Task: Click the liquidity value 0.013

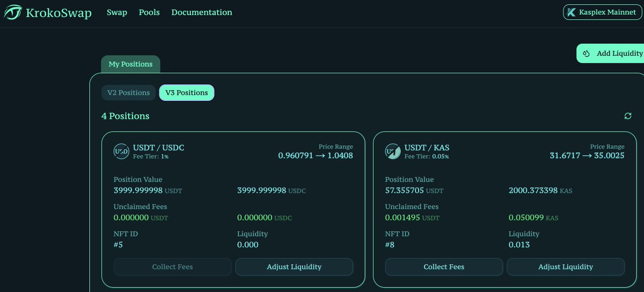Action: tap(519, 245)
